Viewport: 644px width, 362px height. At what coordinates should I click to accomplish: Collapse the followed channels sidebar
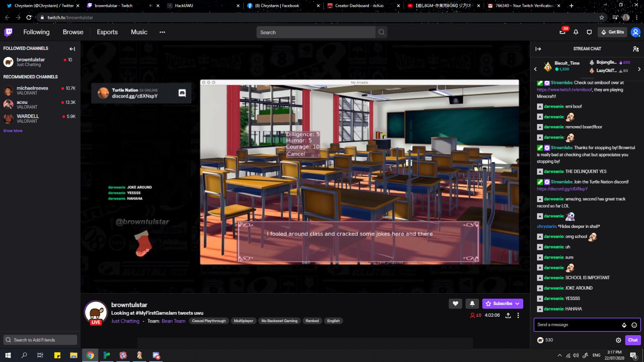(72, 49)
